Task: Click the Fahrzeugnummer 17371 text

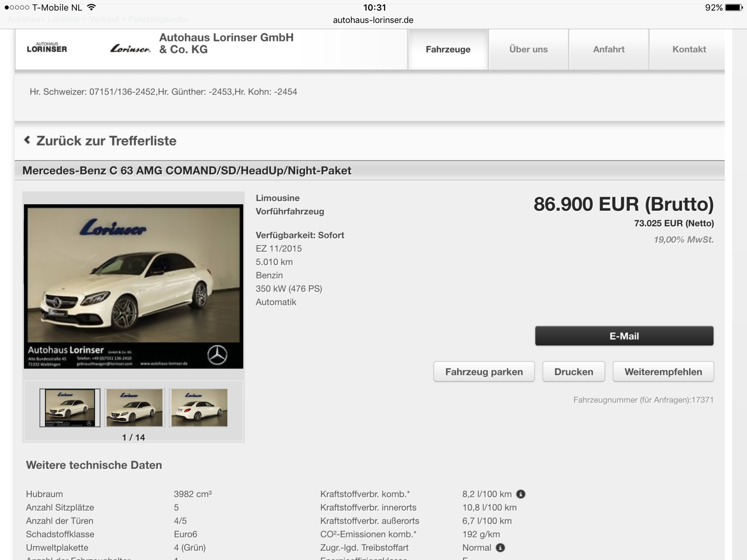Action: tap(643, 400)
